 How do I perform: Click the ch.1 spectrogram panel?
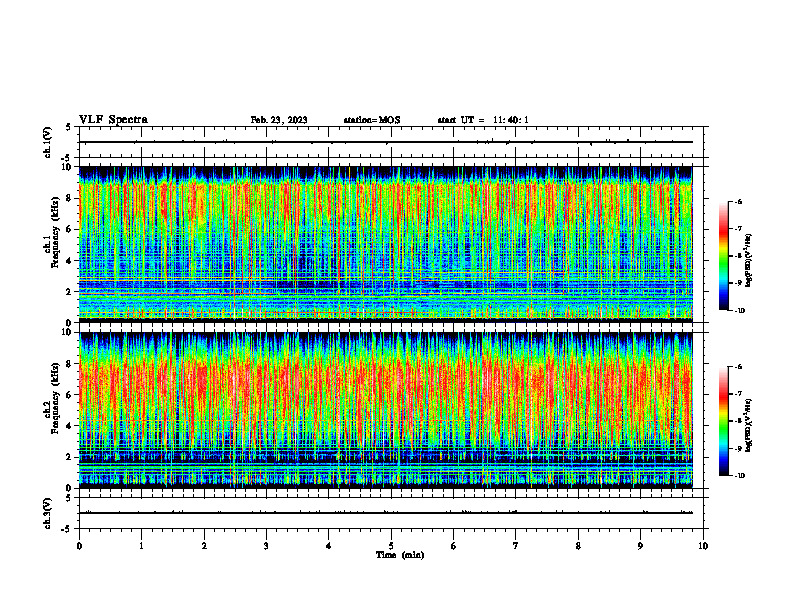click(385, 244)
